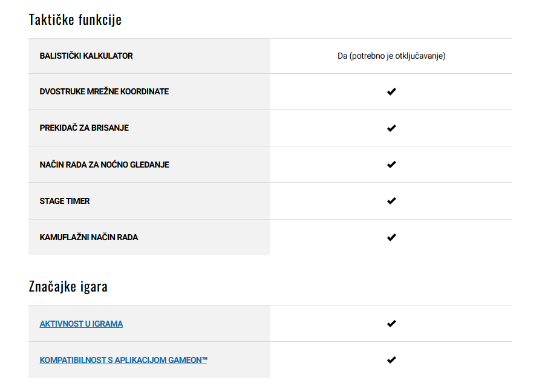This screenshot has height=392, width=551.
Task: Click the GameOn compatibility checkmark icon
Action: click(391, 360)
